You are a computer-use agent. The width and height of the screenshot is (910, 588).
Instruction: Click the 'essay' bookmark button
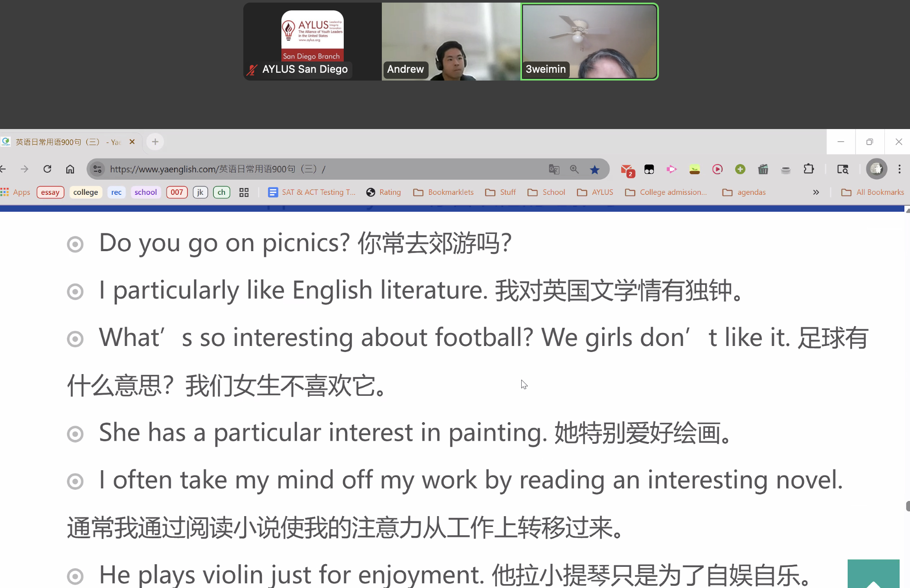coord(50,192)
